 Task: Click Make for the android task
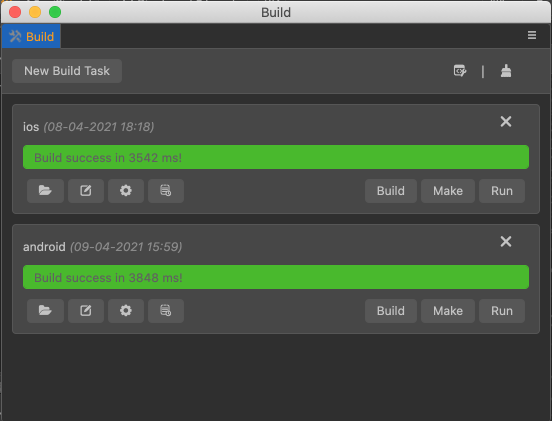tap(448, 311)
